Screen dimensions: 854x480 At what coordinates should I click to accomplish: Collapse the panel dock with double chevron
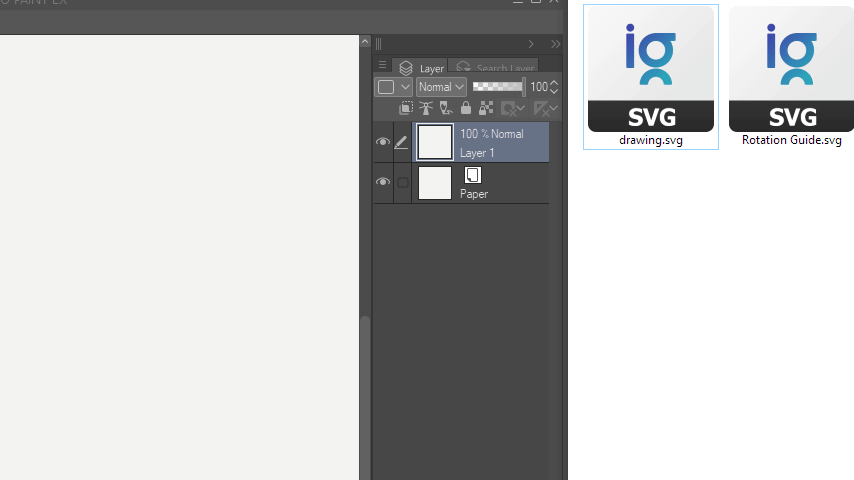tap(555, 44)
